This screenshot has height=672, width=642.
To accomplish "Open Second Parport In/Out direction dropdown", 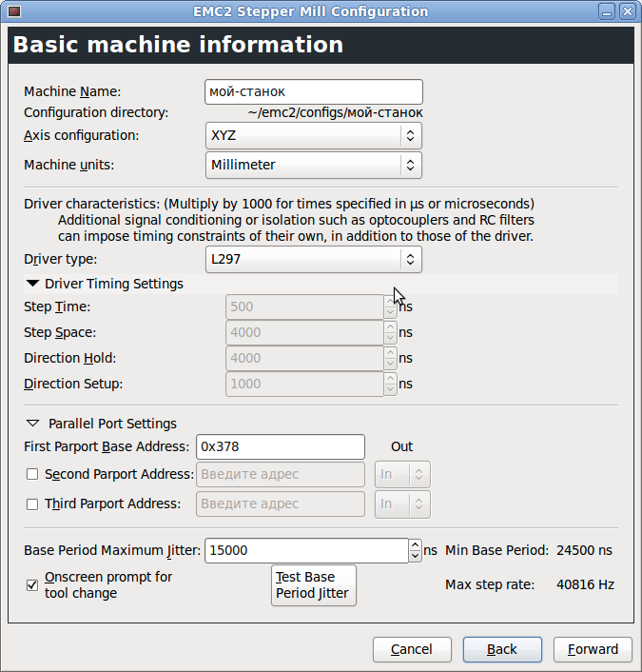I will [402, 474].
